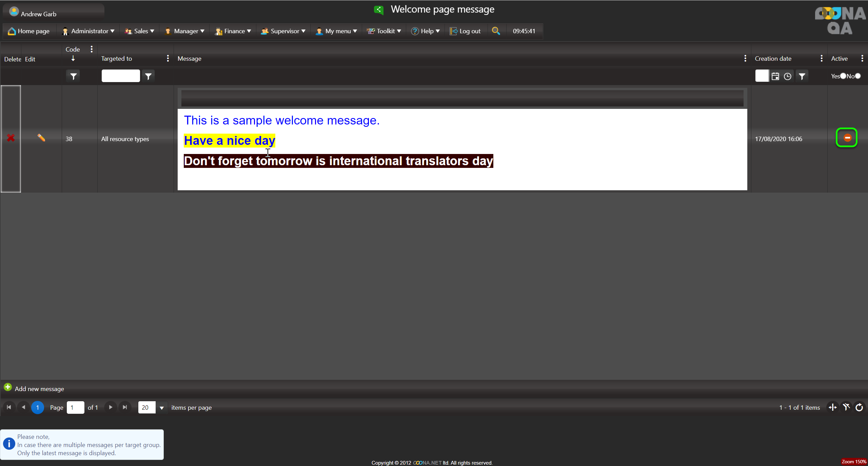Open the Creation date time picker clock icon
The image size is (868, 466).
[x=787, y=76]
